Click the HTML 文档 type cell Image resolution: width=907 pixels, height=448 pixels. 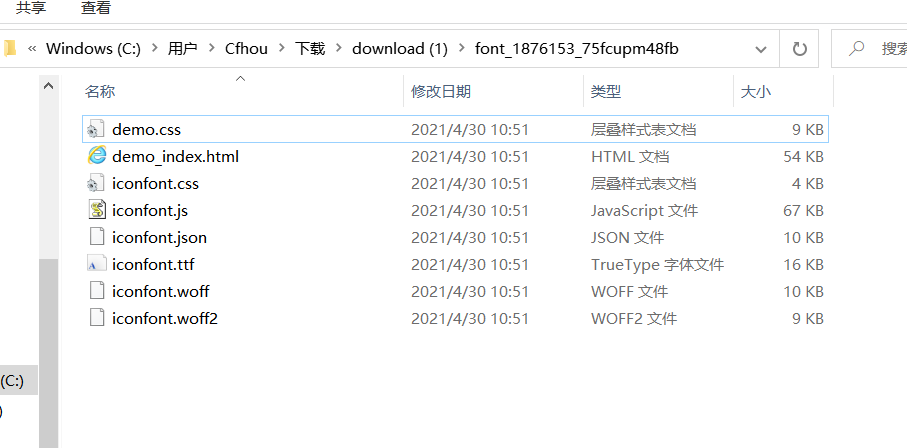[630, 156]
